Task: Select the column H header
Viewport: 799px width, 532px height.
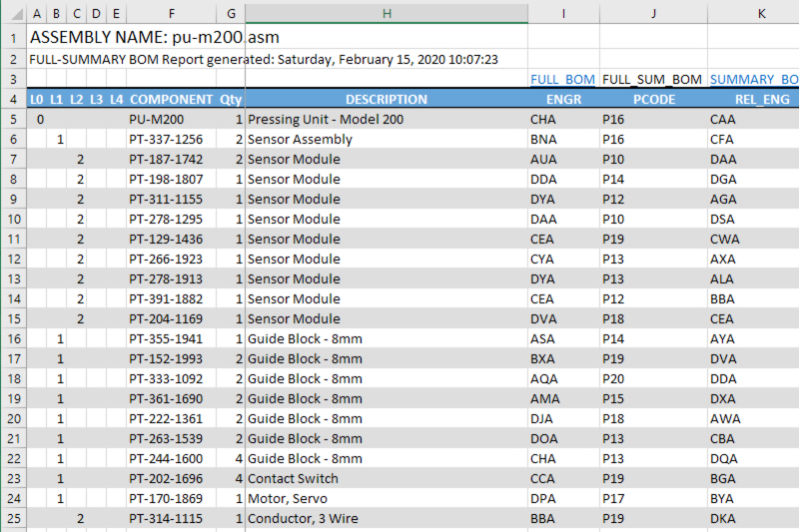Action: point(387,13)
